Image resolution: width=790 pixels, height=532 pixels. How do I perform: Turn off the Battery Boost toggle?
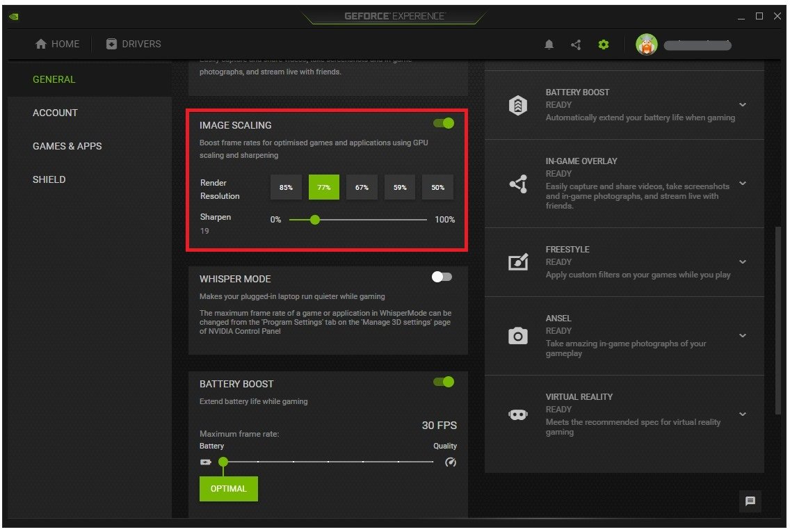pyautogui.click(x=443, y=382)
